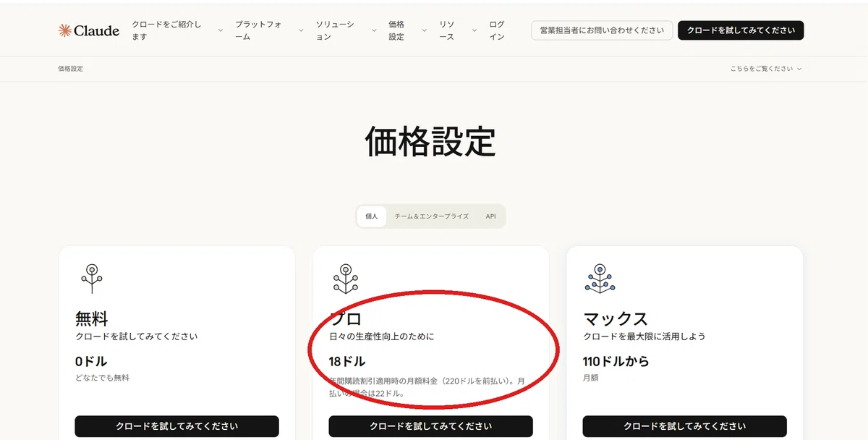Viewport: 868px width, 440px height.
Task: Click the 18ドル price text
Action: (347, 361)
